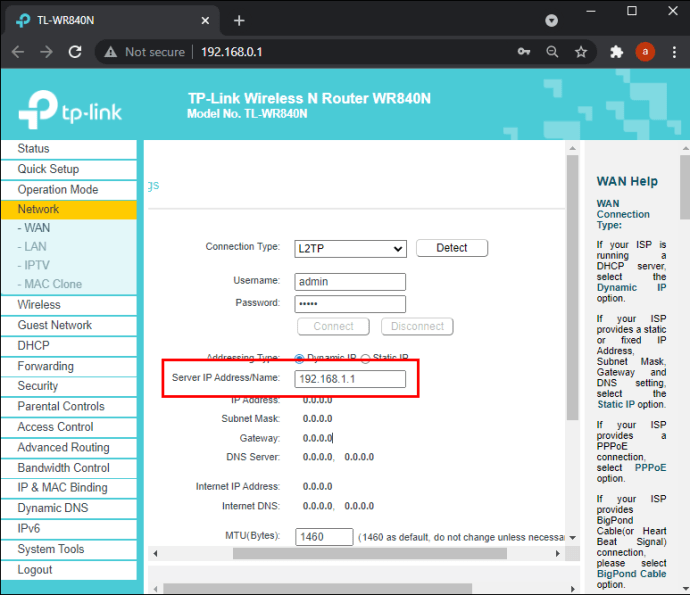Screen dimensions: 690x595
Task: Click the zoom magnifier icon in address bar
Action: pyautogui.click(x=552, y=52)
